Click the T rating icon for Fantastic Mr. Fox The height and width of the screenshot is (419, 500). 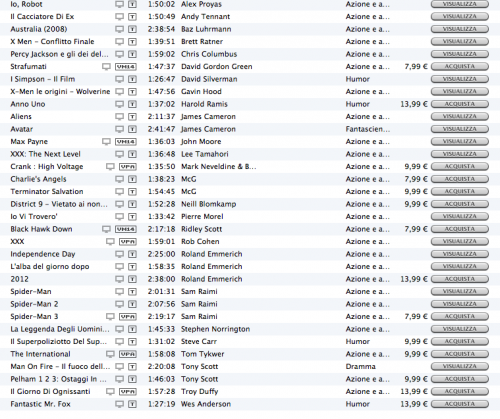(x=132, y=404)
